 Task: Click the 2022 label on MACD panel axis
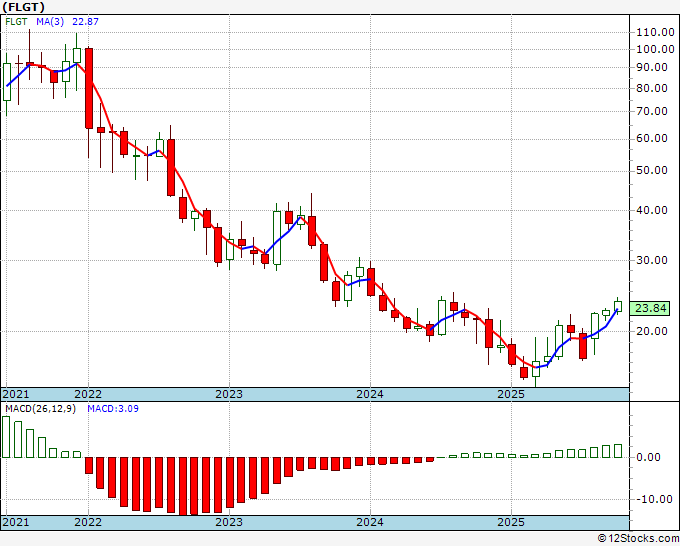click(x=88, y=522)
